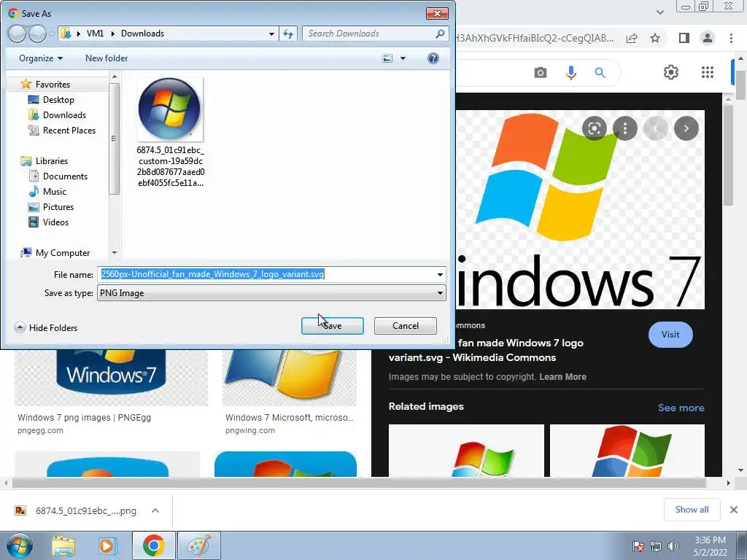Click Google search by image camera icon

tap(541, 72)
